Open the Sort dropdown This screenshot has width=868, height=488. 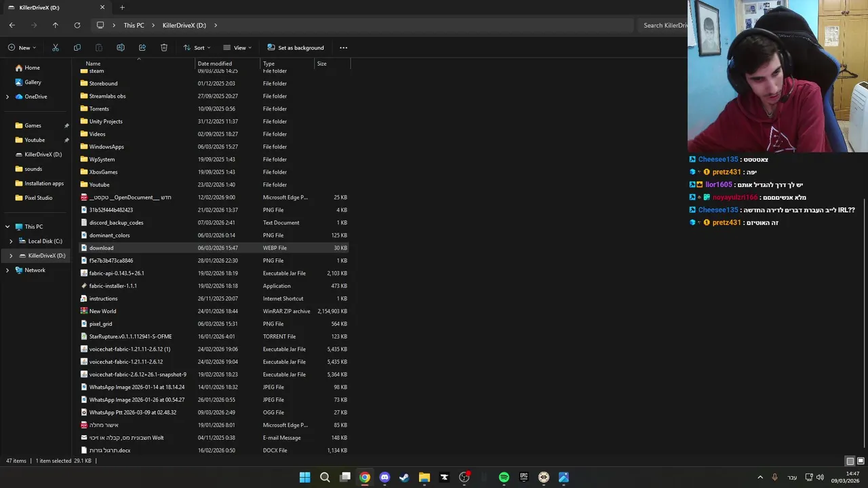tap(197, 47)
